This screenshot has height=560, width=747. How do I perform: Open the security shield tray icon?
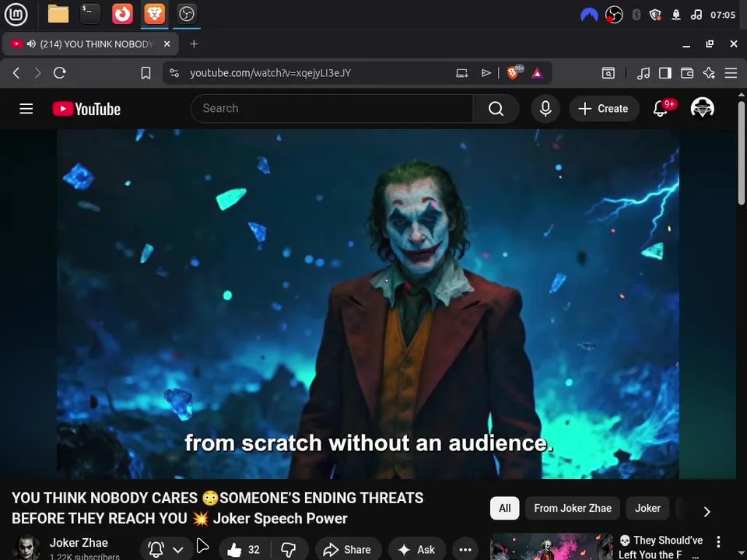click(x=655, y=15)
